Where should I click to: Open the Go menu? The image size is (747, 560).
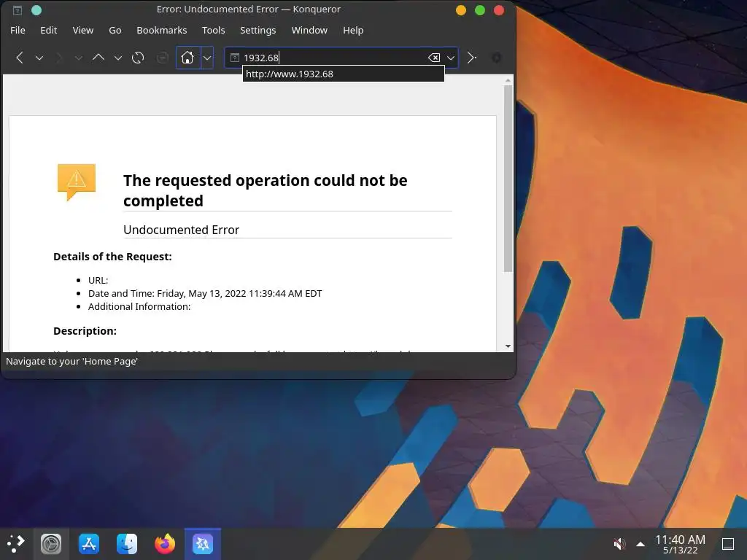[115, 30]
